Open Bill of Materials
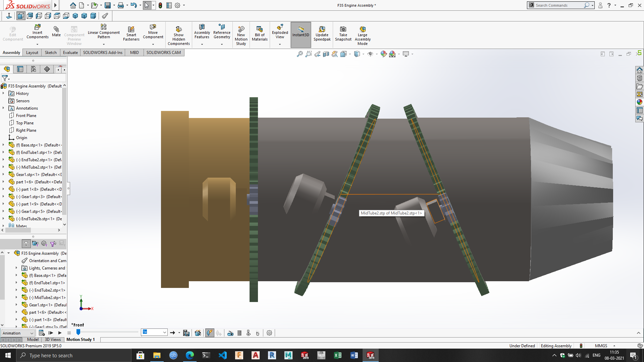This screenshot has width=644, height=362. click(x=260, y=34)
